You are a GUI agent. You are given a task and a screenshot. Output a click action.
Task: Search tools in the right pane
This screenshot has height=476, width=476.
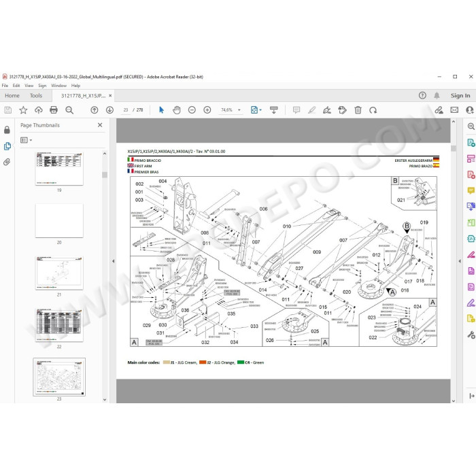tap(471, 126)
